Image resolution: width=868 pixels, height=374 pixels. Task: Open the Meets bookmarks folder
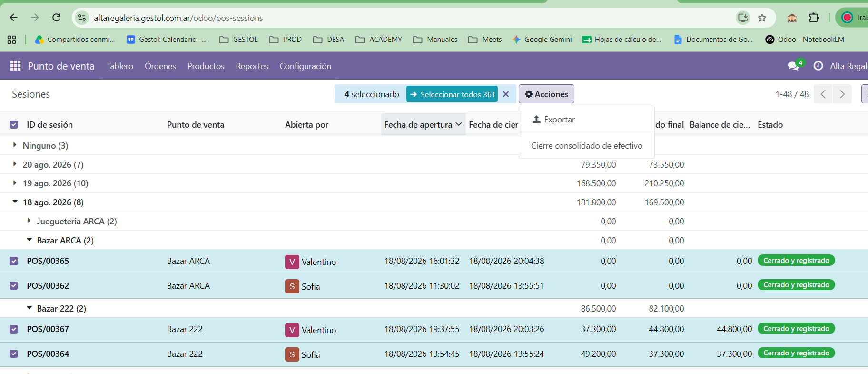click(485, 40)
